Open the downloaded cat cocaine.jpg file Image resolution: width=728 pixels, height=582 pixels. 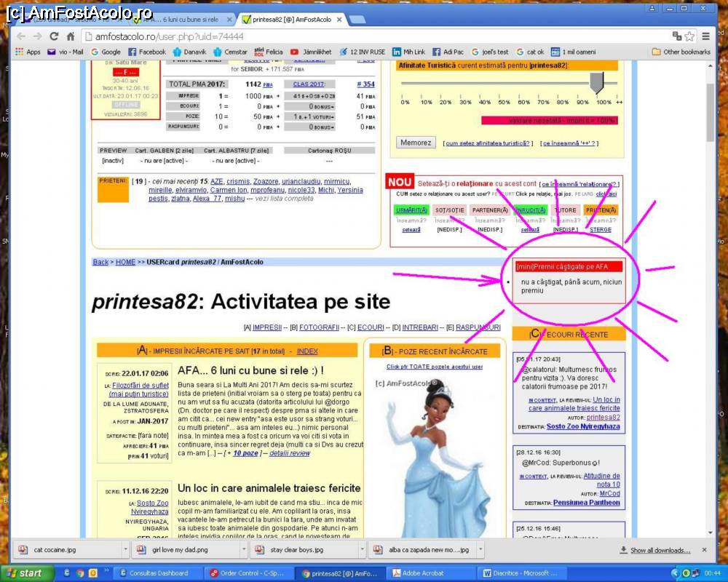[67, 549]
